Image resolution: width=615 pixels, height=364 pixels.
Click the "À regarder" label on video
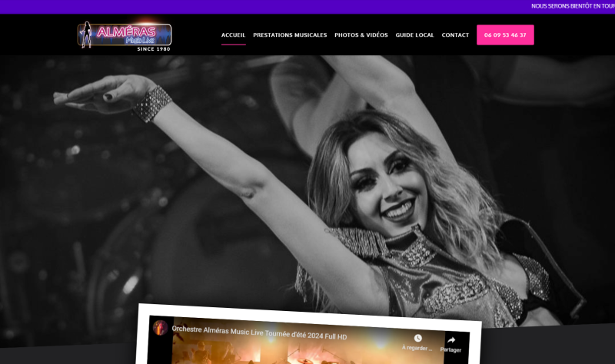[x=417, y=349]
